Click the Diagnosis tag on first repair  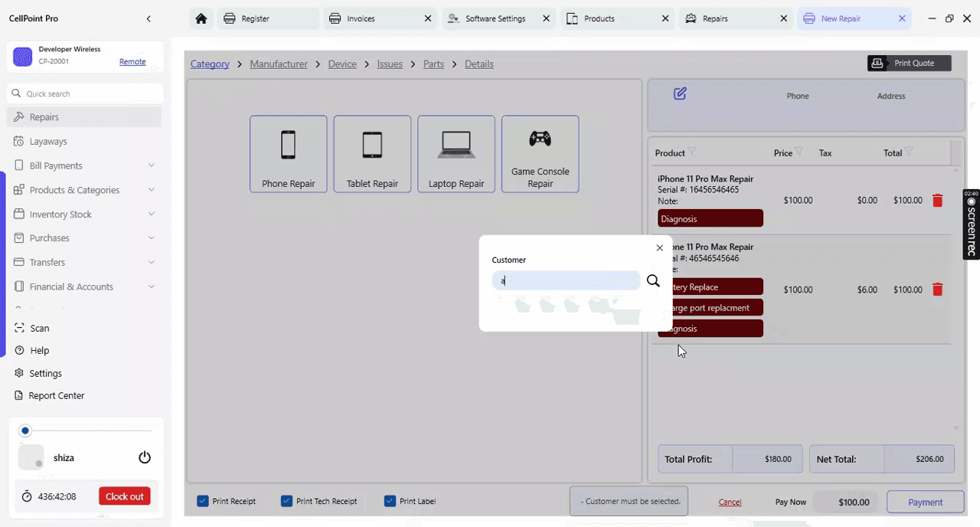click(x=710, y=218)
